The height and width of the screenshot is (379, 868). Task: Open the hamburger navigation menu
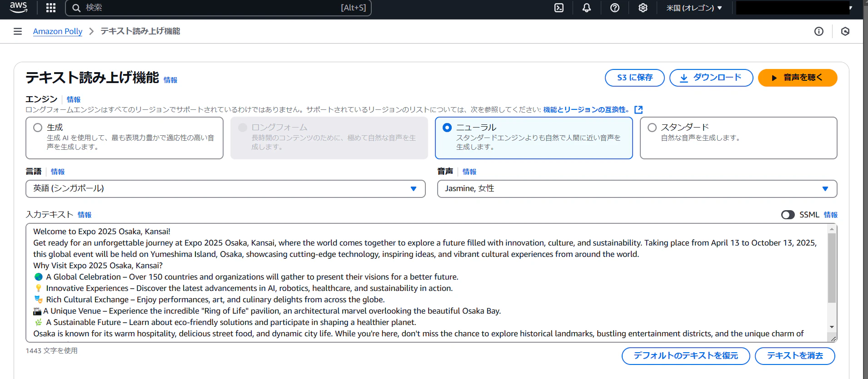coord(18,31)
